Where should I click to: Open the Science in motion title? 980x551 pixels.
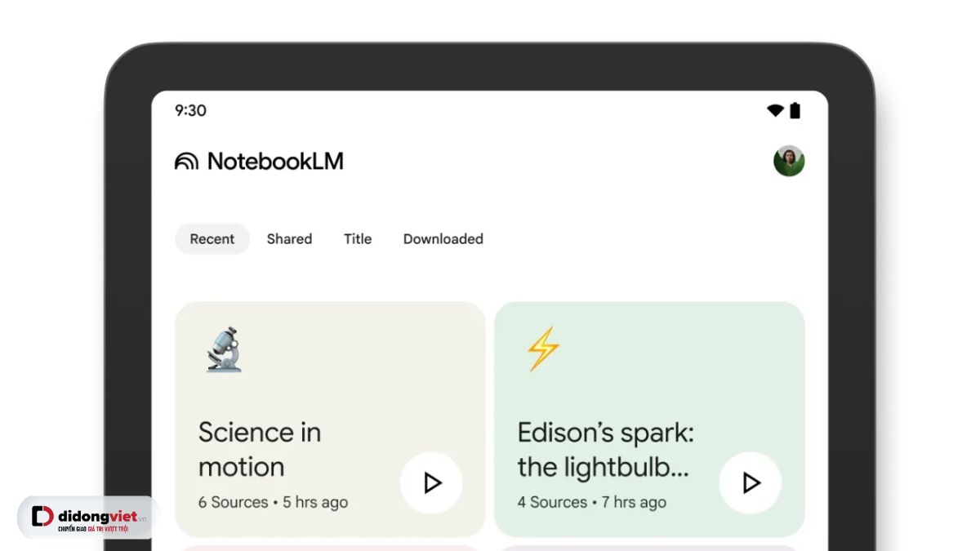(x=260, y=449)
